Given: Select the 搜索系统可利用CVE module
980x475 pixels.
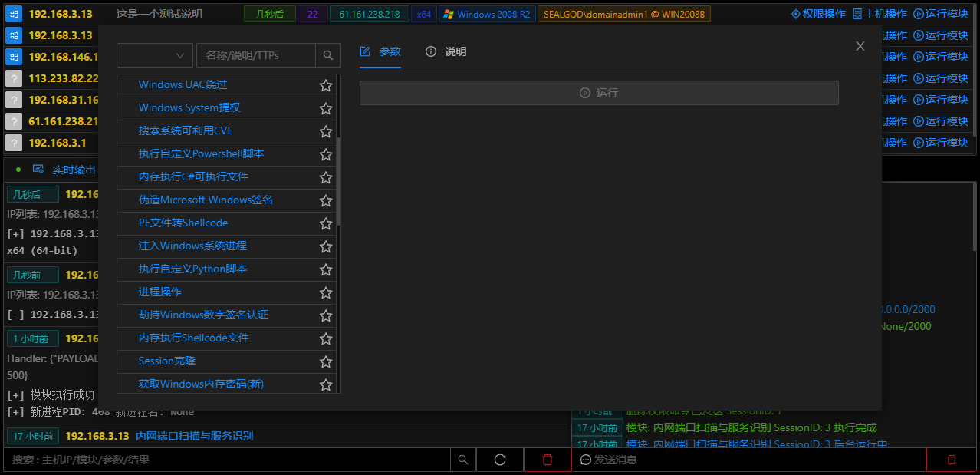Looking at the screenshot, I should pyautogui.click(x=186, y=131).
